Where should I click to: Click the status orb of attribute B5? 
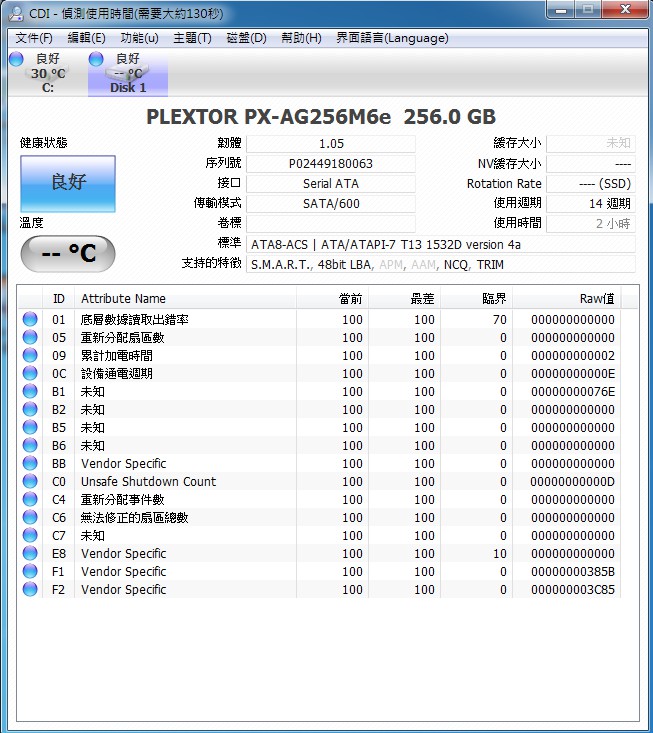tap(30, 427)
